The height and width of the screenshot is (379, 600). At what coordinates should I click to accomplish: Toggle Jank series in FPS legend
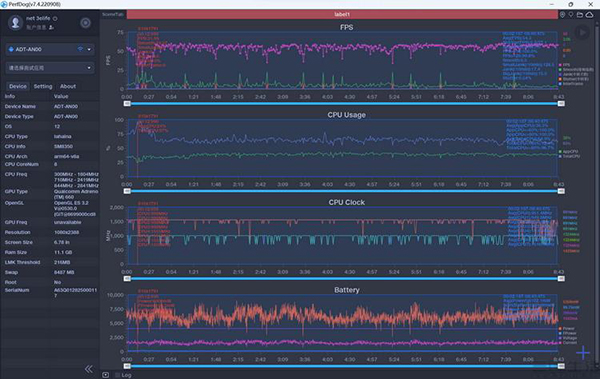[573, 74]
